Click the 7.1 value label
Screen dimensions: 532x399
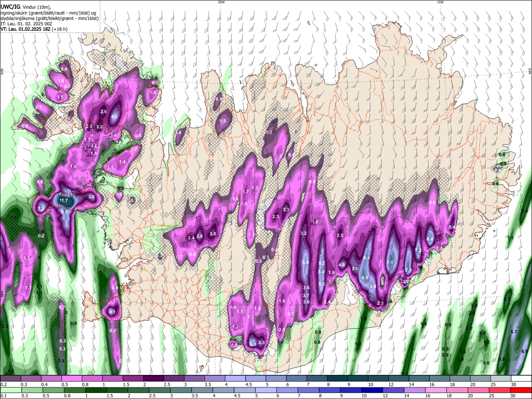pos(389,263)
